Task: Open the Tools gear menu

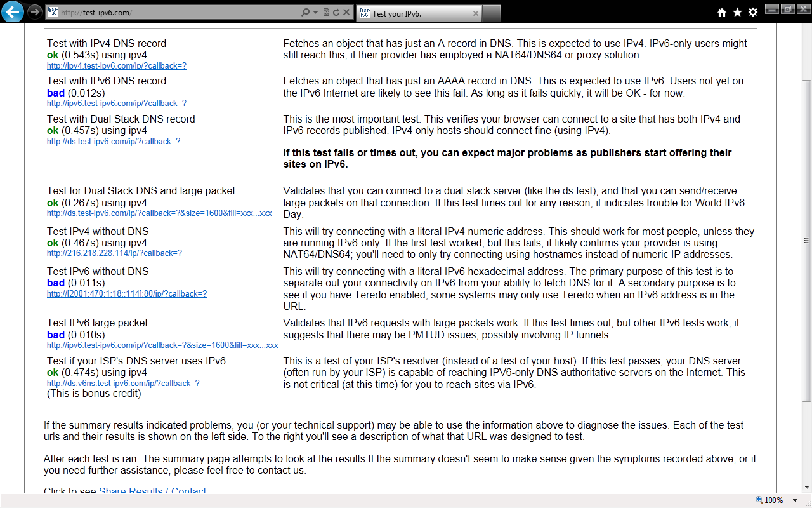Action: (x=753, y=13)
